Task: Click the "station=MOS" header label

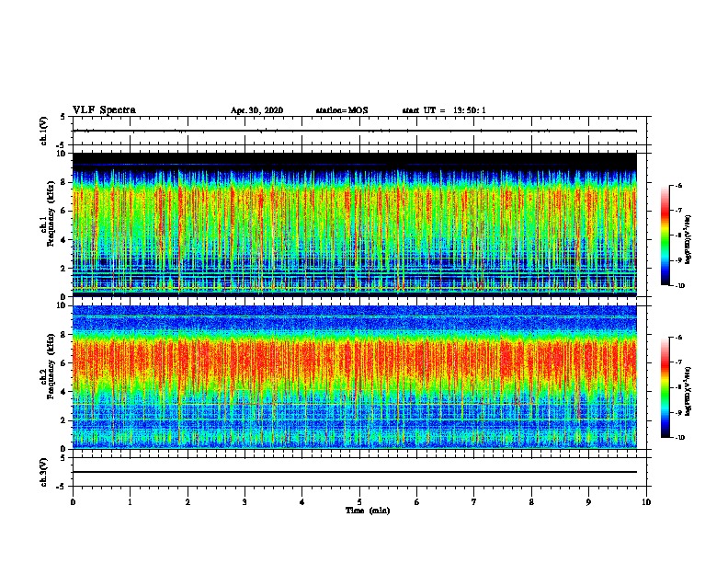Action: tap(342, 110)
